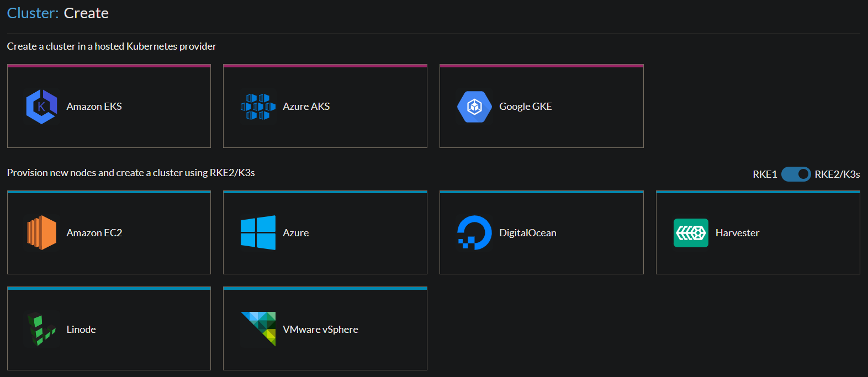Click the hosted Kubernetes provider heading
868x377 pixels.
[x=112, y=46]
